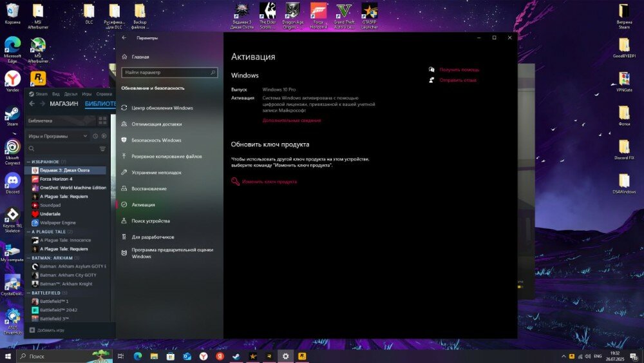Select the Восстановление settings section
The width and height of the screenshot is (644, 363).
pyautogui.click(x=149, y=189)
